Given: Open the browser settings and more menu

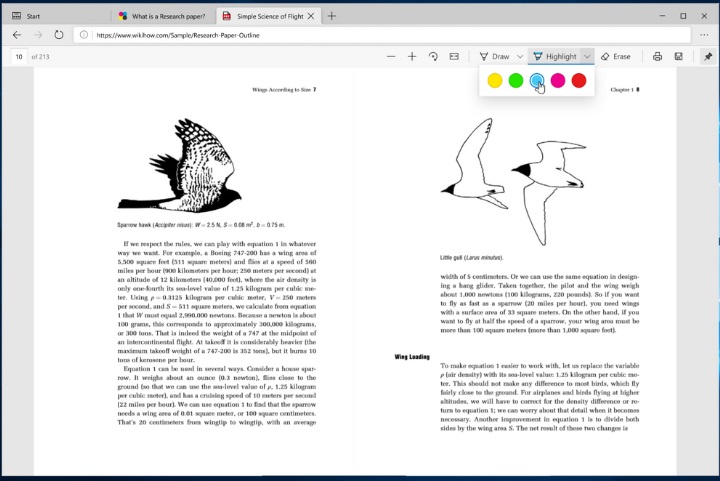Looking at the screenshot, I should point(704,35).
